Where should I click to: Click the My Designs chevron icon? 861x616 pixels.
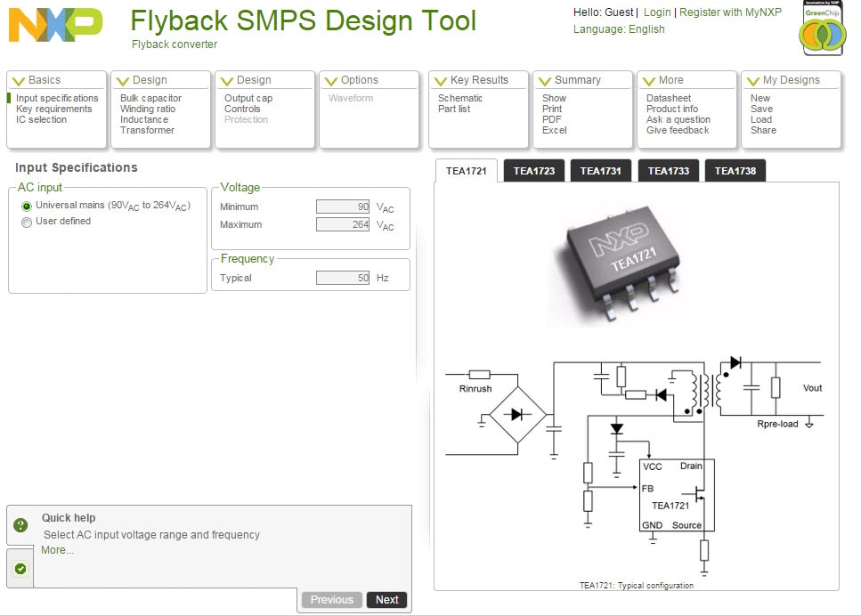click(752, 81)
